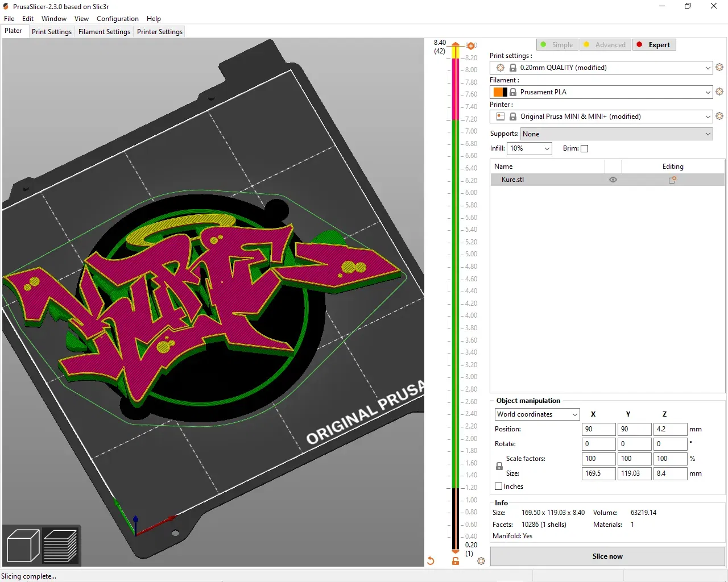
Task: Click the printer icon in Printer preset
Action: (500, 117)
